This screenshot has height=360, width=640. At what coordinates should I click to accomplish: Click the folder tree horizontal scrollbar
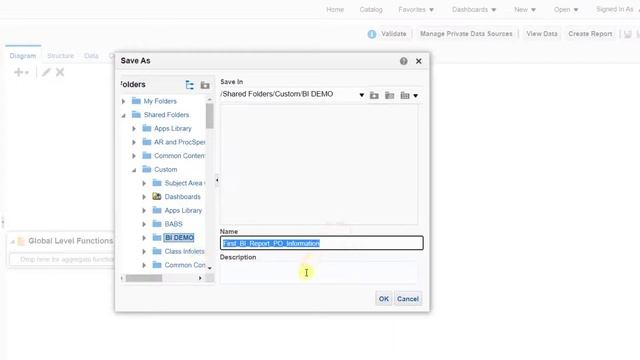144,278
